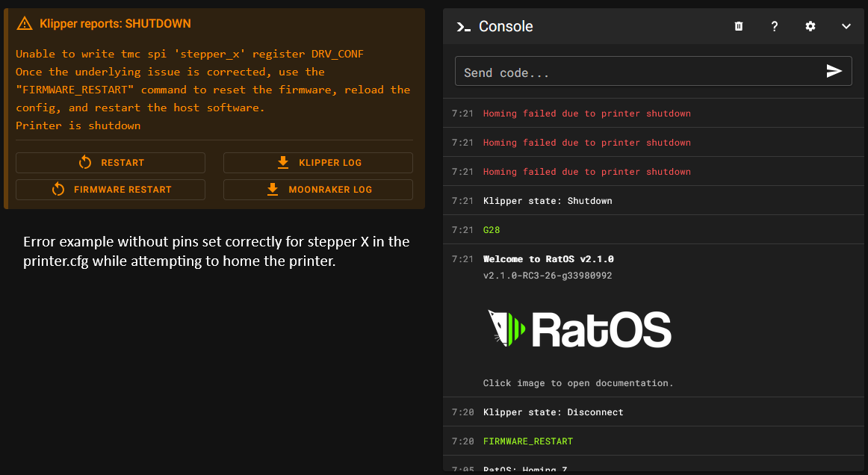Click the Send code input field

(x=653, y=71)
